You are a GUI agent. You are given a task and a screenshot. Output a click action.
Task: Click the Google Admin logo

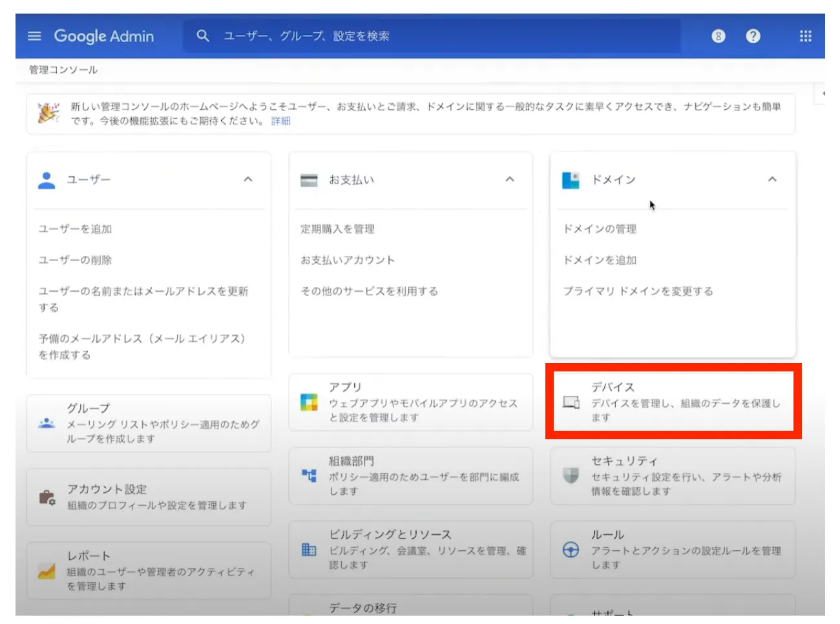click(x=104, y=36)
